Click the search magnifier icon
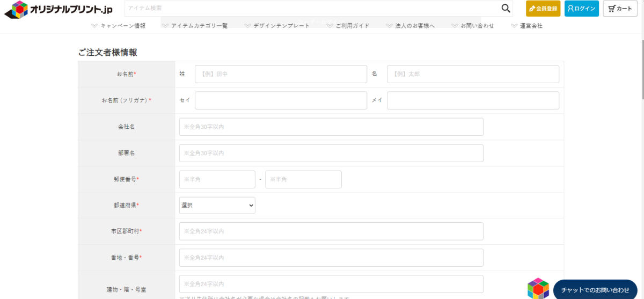The width and height of the screenshot is (644, 299). click(x=506, y=8)
